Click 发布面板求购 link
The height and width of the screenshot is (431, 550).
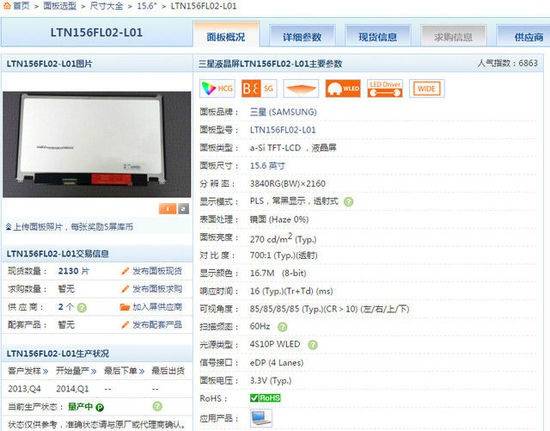157,289
